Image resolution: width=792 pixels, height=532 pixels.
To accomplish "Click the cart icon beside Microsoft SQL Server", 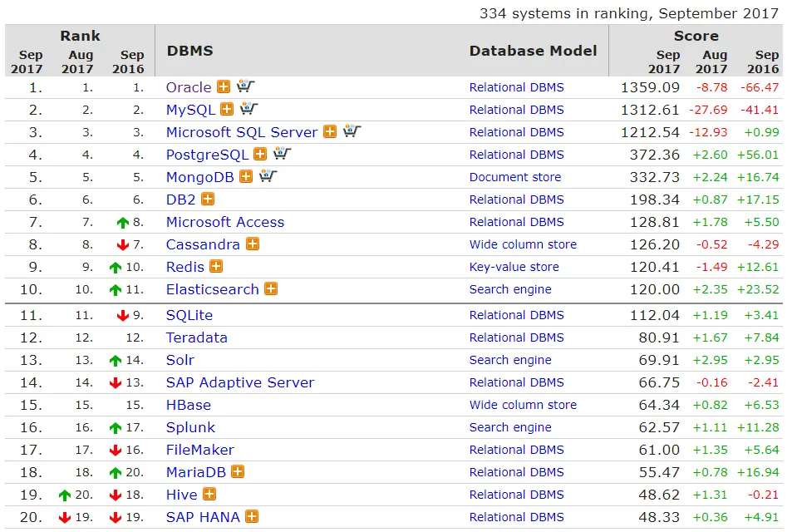I will (352, 131).
